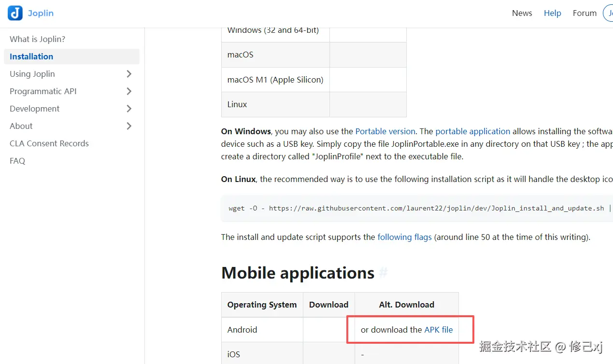Screen dimensions: 613x364
Task: Select Installation in the sidebar
Action: coord(71,56)
